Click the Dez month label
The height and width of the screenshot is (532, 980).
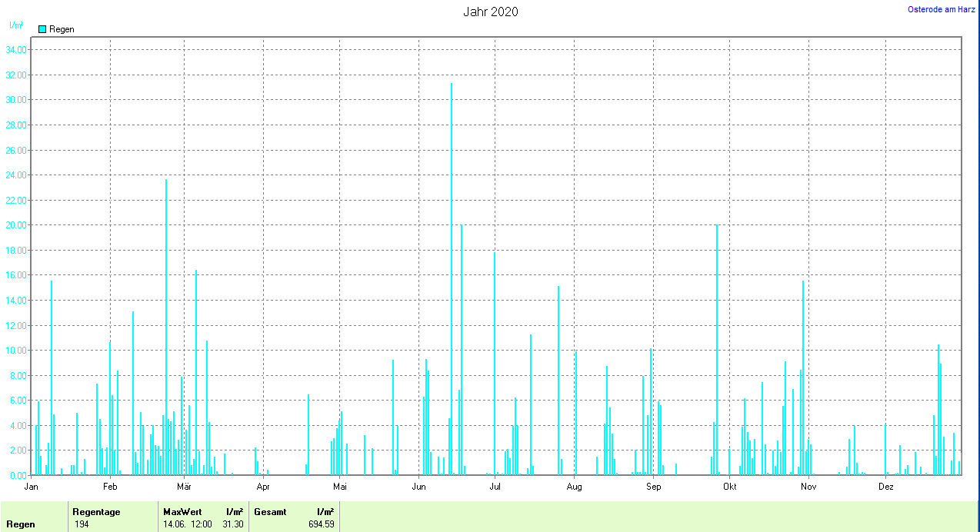885,487
